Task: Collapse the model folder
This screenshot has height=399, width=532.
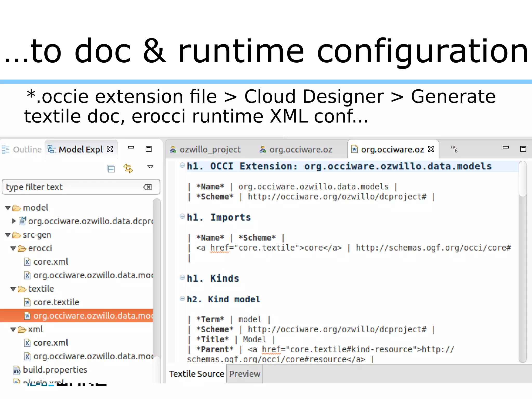Action: [x=8, y=208]
